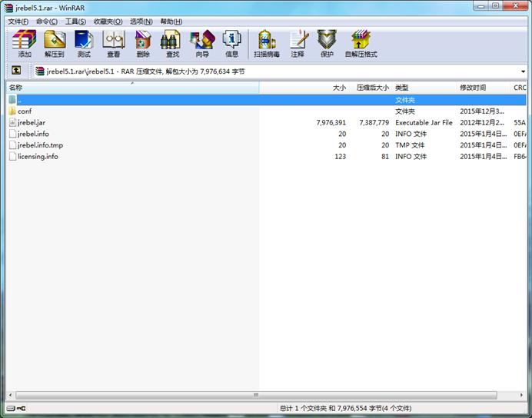
Task: Launch the Wizard (向导) tool
Action: (202, 44)
